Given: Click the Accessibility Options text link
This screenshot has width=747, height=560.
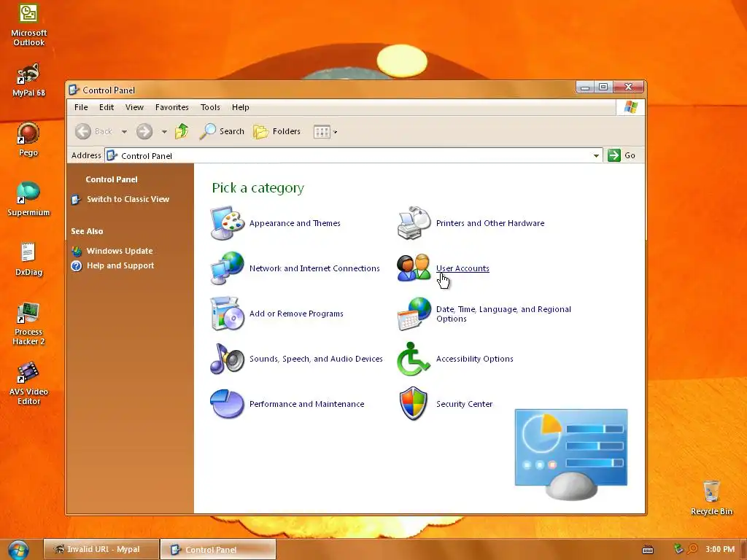Looking at the screenshot, I should (x=474, y=359).
